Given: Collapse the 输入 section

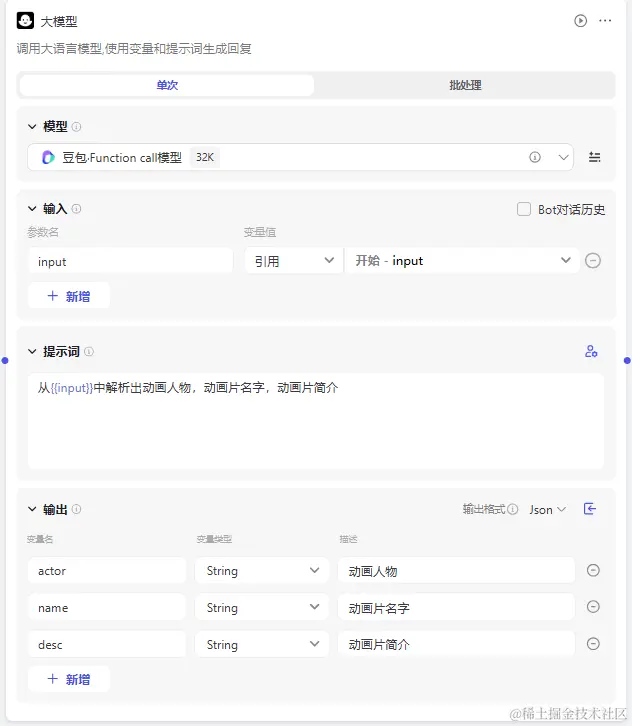Looking at the screenshot, I should click(x=32, y=209).
